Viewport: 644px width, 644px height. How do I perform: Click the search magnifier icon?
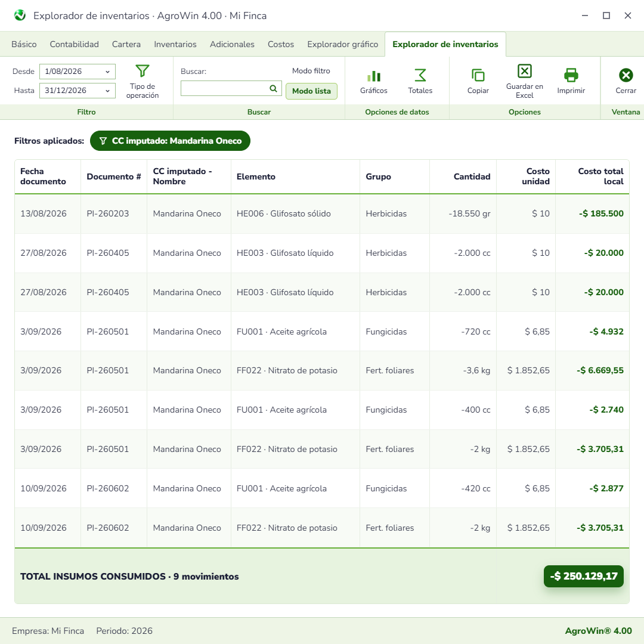pos(273,88)
